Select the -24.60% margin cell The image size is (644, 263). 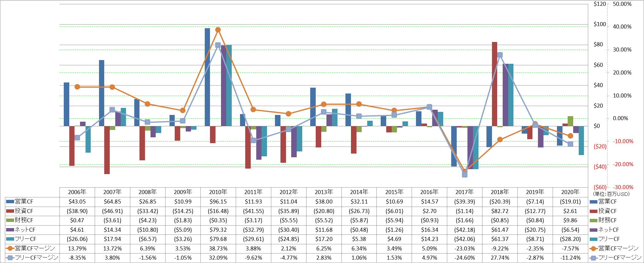(x=464, y=258)
